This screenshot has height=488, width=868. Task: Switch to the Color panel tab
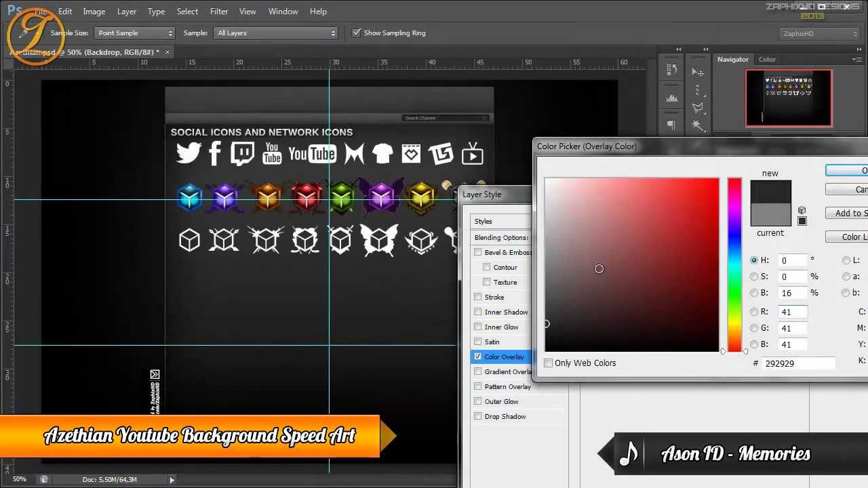(767, 60)
